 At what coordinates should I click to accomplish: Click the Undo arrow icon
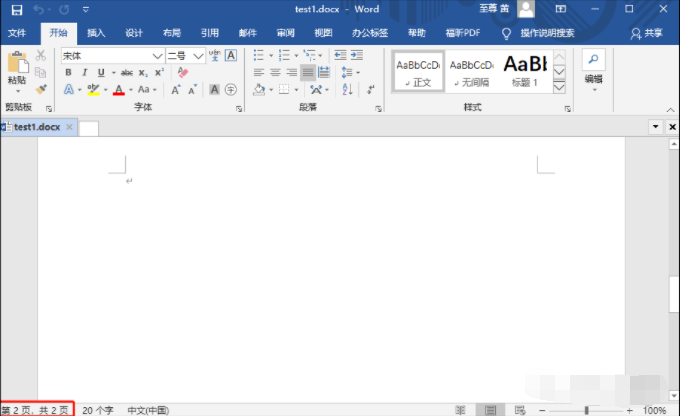click(38, 10)
